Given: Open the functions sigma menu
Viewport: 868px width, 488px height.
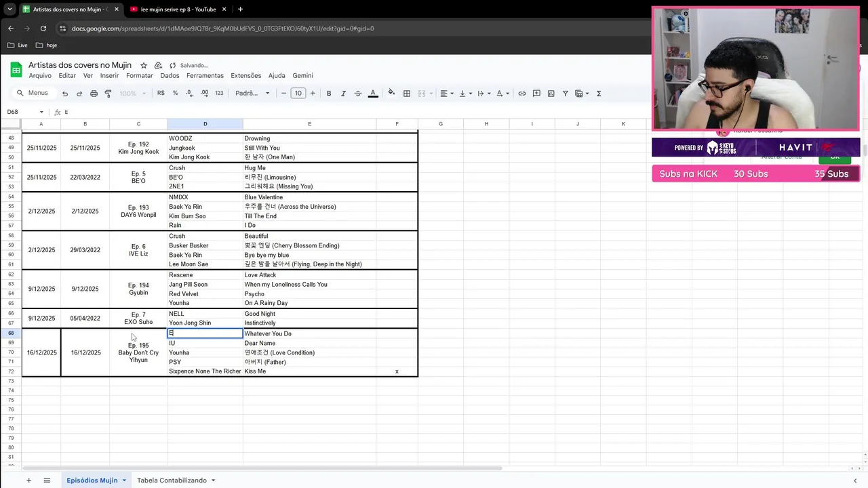Looking at the screenshot, I should click(599, 94).
